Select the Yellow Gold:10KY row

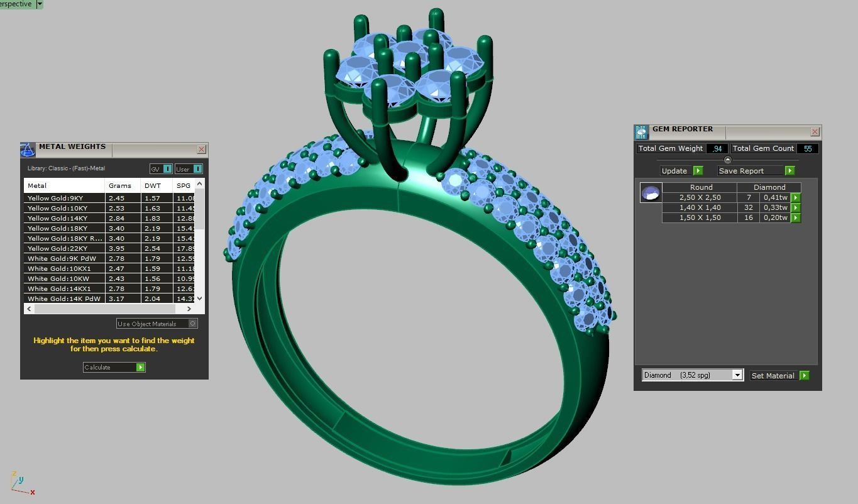tap(110, 208)
